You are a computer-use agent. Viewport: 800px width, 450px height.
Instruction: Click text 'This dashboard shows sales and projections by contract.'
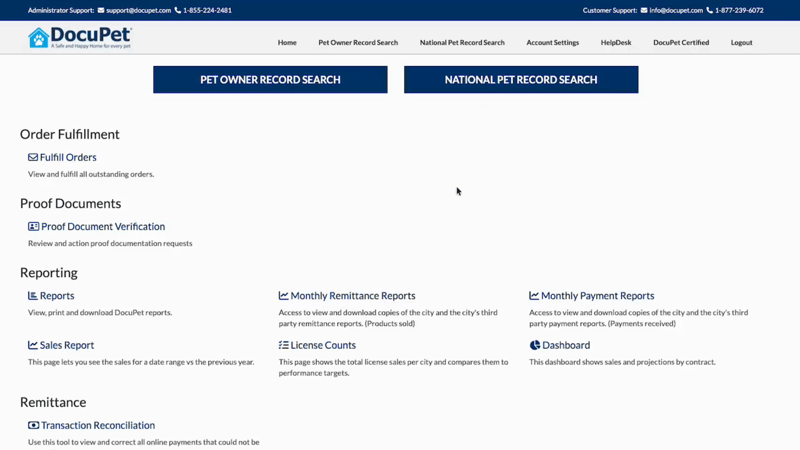click(622, 362)
